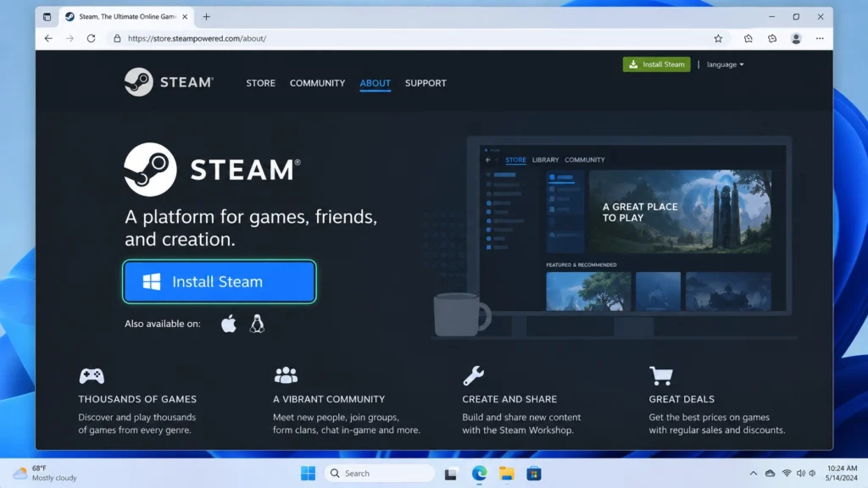This screenshot has height=488, width=868.
Task: Open the clock showing 10:24 AM
Action: tap(842, 473)
